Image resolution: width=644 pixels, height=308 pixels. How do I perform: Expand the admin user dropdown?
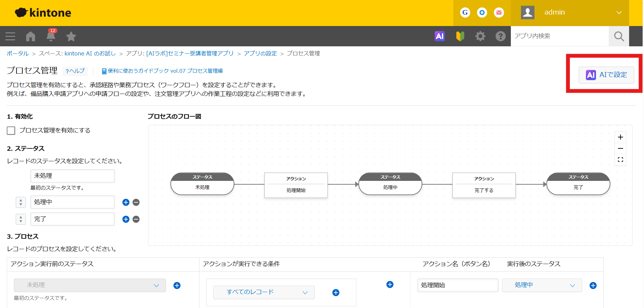click(x=619, y=13)
